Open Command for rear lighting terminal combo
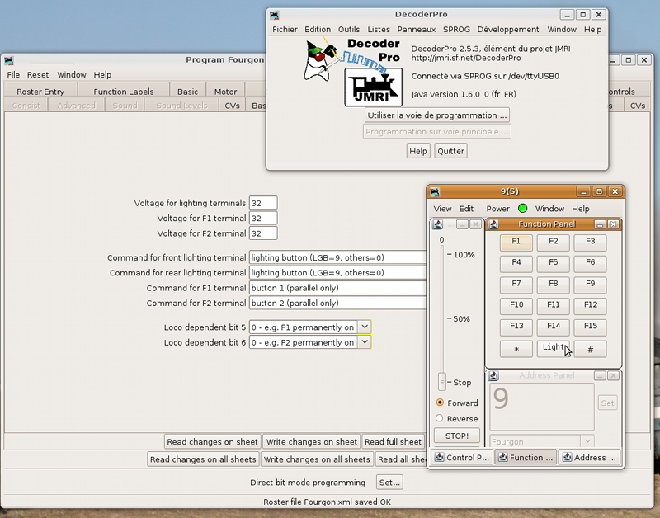Image resolution: width=660 pixels, height=518 pixels. (x=338, y=273)
